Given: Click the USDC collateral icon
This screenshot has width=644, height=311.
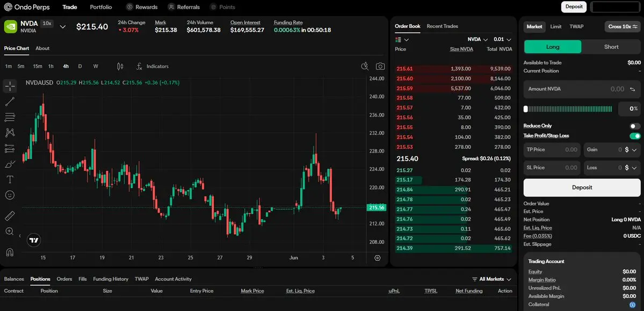Looking at the screenshot, I should [633, 305].
